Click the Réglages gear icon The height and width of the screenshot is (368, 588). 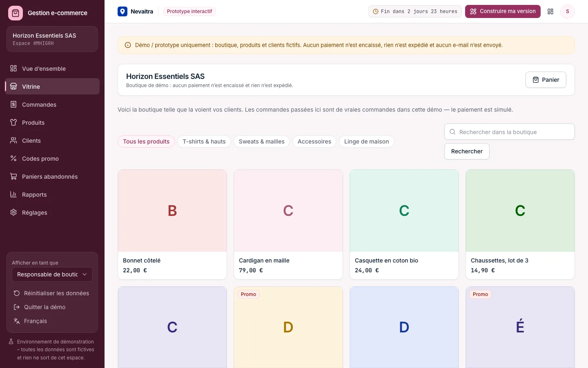coord(13,212)
